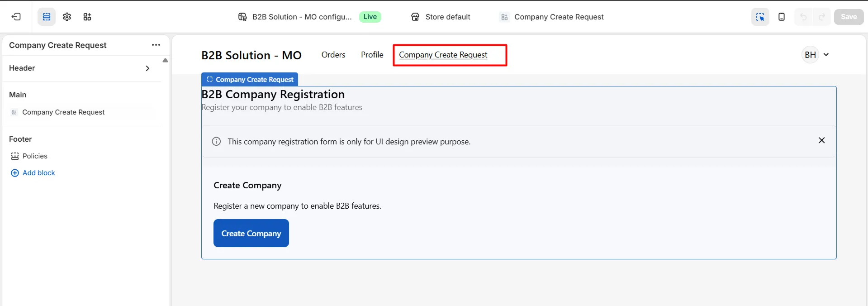Click the Footer section label
This screenshot has width=868, height=306.
20,139
